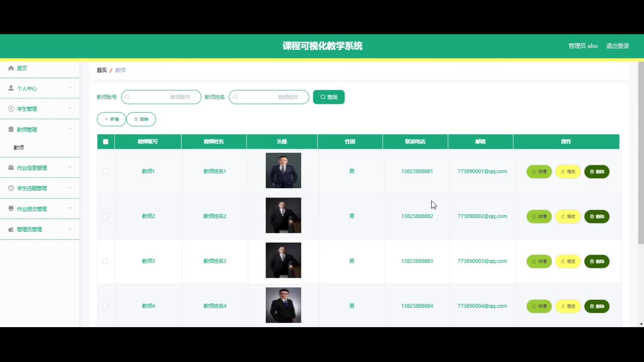Image resolution: width=644 pixels, height=362 pixels.
Task: Click 删除 for row 教师1
Action: tap(597, 172)
